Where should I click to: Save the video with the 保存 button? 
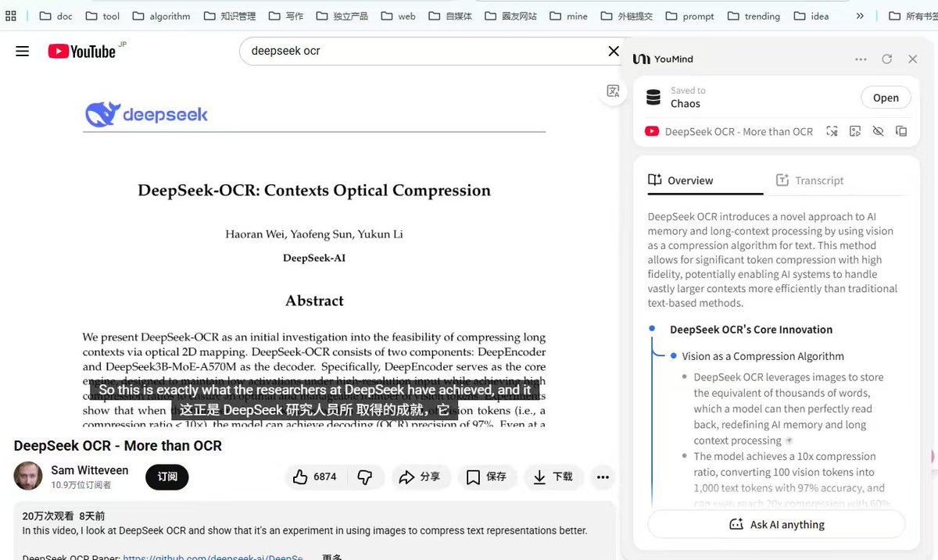(487, 476)
